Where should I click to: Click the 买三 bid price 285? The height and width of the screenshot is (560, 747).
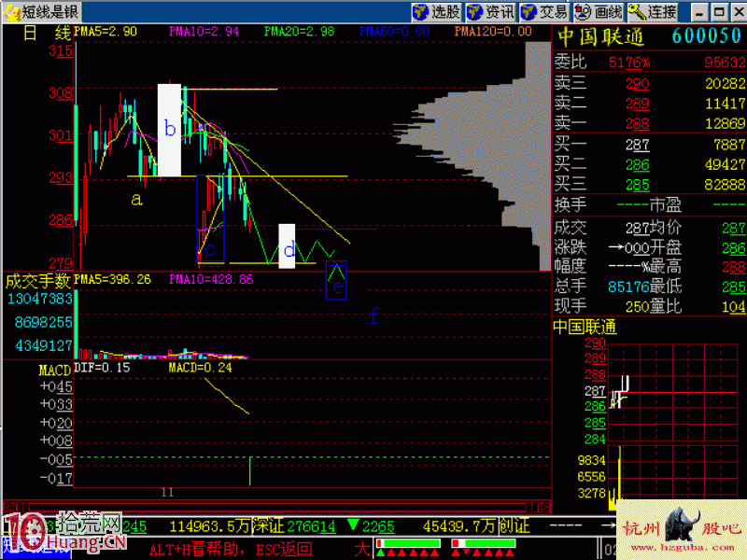click(638, 185)
